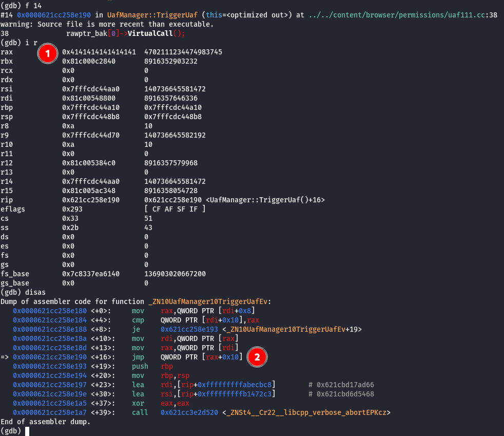Viewport: 504px width, 436px height.
Task: Click the red annotation badge numbered 1
Action: [48, 53]
